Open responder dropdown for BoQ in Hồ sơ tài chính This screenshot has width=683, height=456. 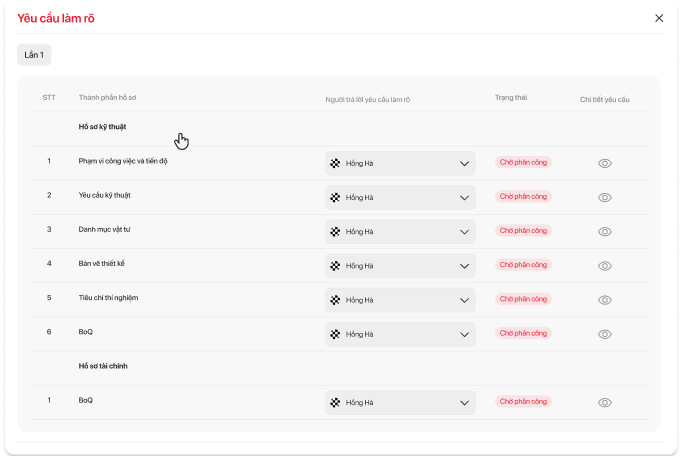click(x=400, y=402)
